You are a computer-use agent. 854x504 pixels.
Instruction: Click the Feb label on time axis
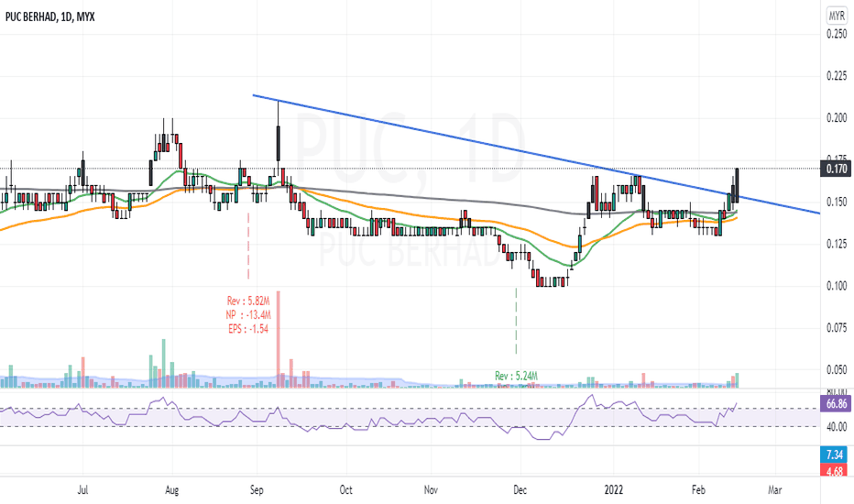[x=698, y=490]
